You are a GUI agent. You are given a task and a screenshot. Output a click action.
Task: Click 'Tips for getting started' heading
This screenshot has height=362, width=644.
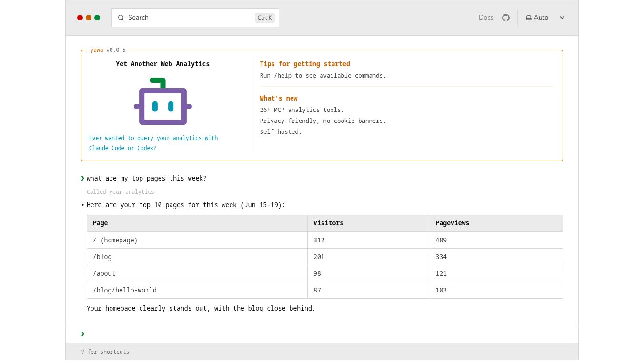pos(305,64)
